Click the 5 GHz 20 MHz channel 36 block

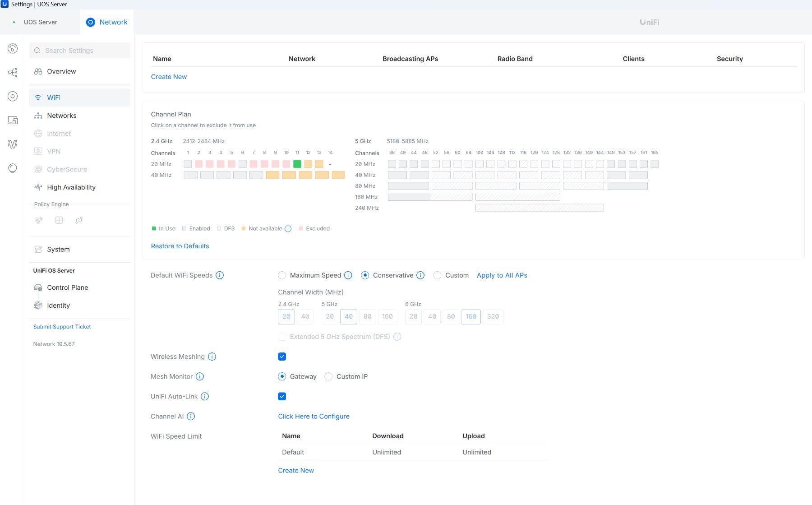tap(392, 164)
